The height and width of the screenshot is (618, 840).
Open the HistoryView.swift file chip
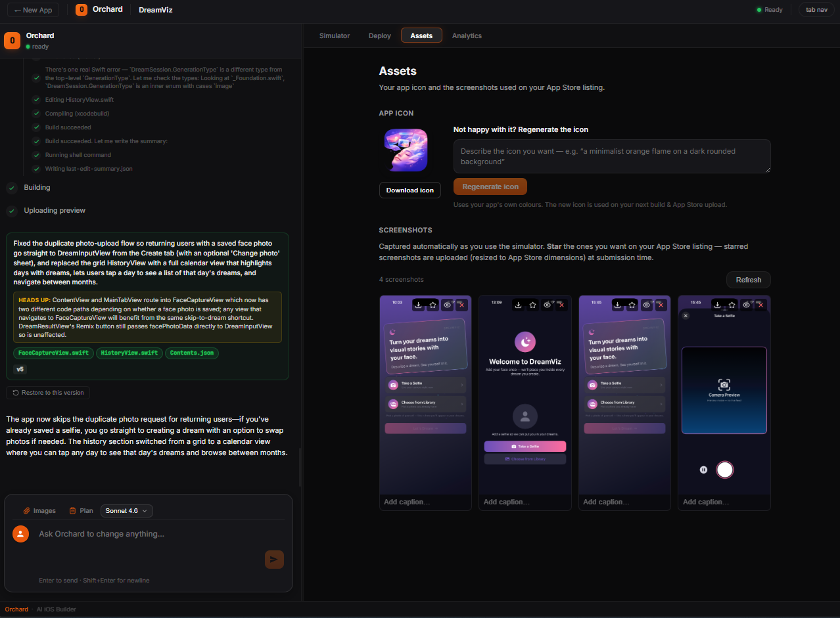pos(129,353)
